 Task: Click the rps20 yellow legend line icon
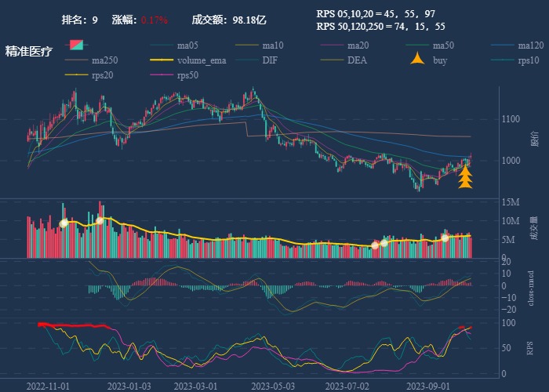click(x=76, y=75)
